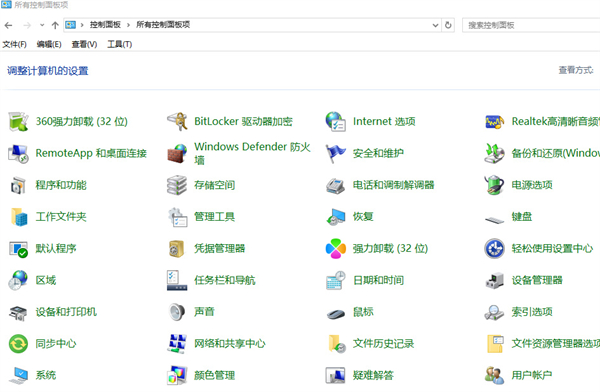
Task: Click the 系统 computer icon
Action: point(18,376)
